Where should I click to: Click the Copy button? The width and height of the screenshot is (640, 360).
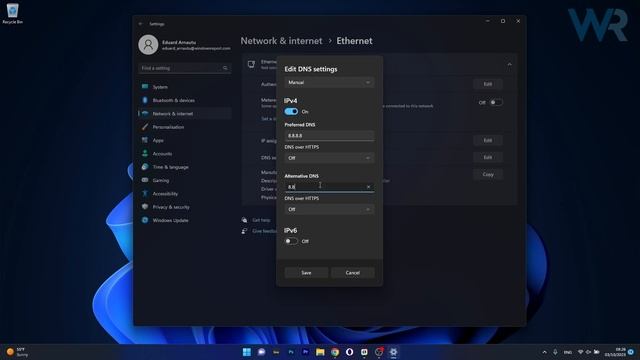[488, 174]
